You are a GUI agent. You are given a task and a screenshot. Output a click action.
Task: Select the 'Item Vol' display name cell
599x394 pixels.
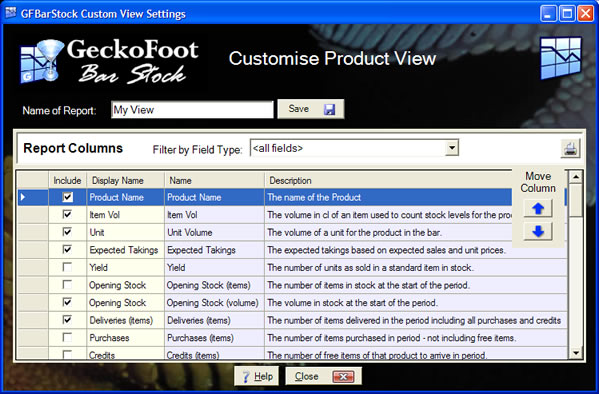(x=126, y=215)
